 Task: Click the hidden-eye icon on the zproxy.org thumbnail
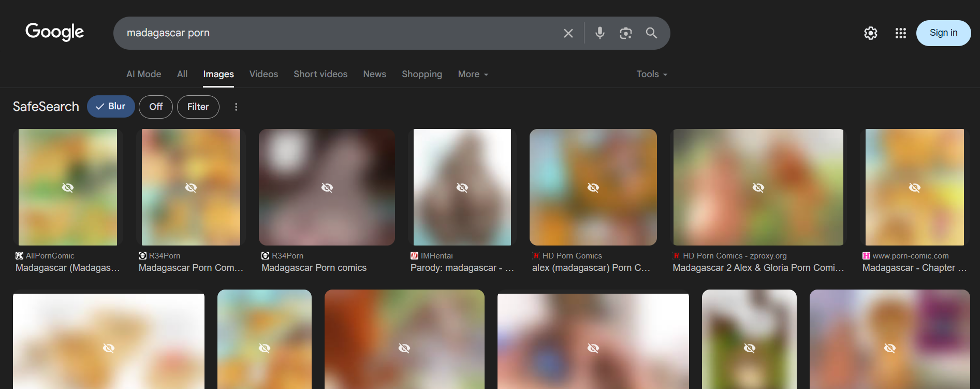pyautogui.click(x=758, y=188)
